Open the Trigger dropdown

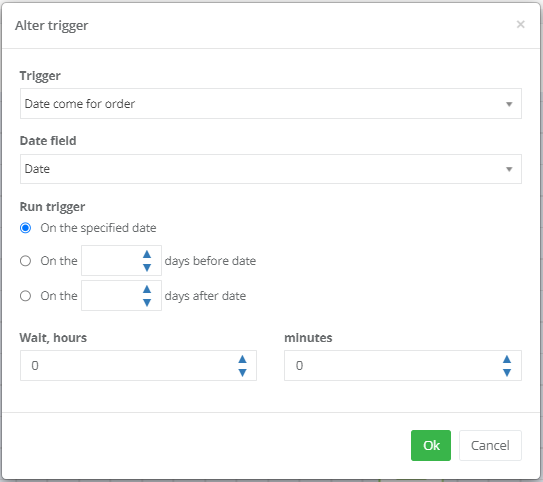click(x=271, y=104)
